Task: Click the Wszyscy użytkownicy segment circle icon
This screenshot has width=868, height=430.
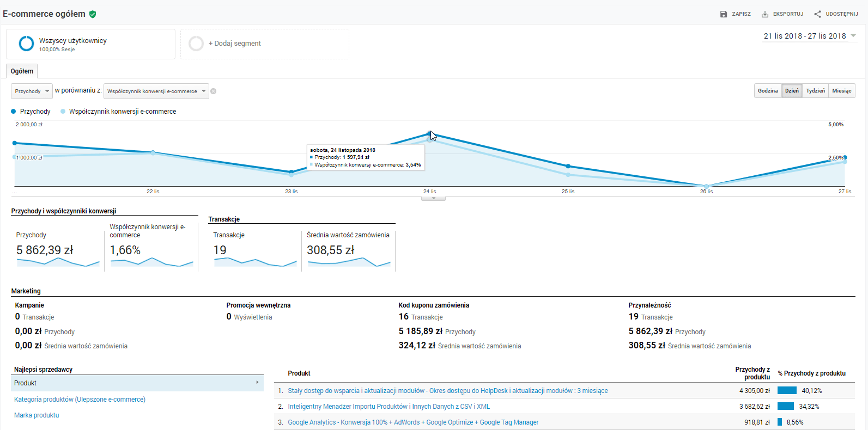Action: point(26,44)
